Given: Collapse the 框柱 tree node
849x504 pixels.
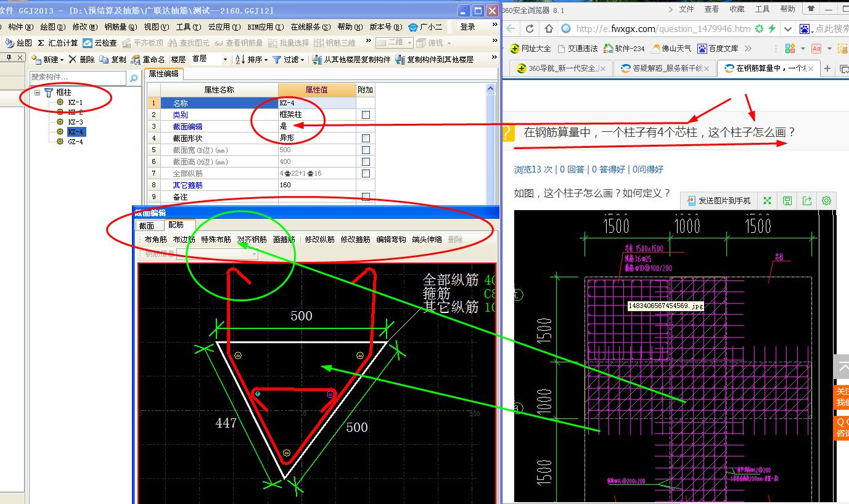Looking at the screenshot, I should click(x=38, y=92).
